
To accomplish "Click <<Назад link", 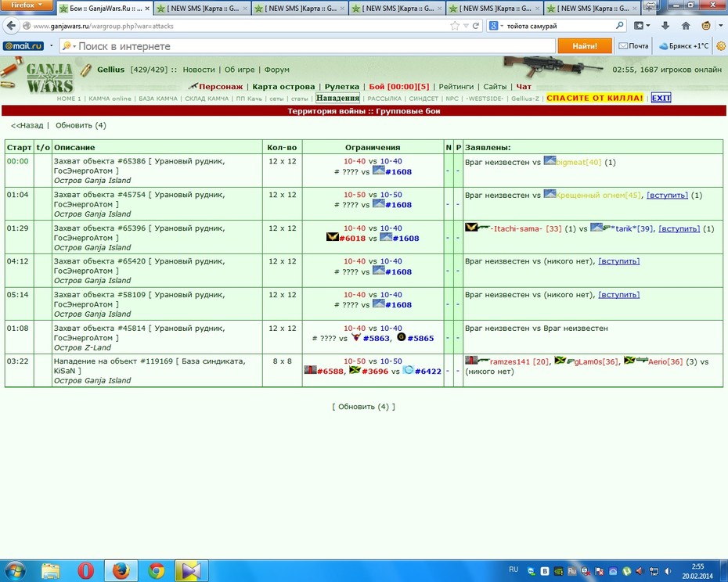I will [27, 125].
